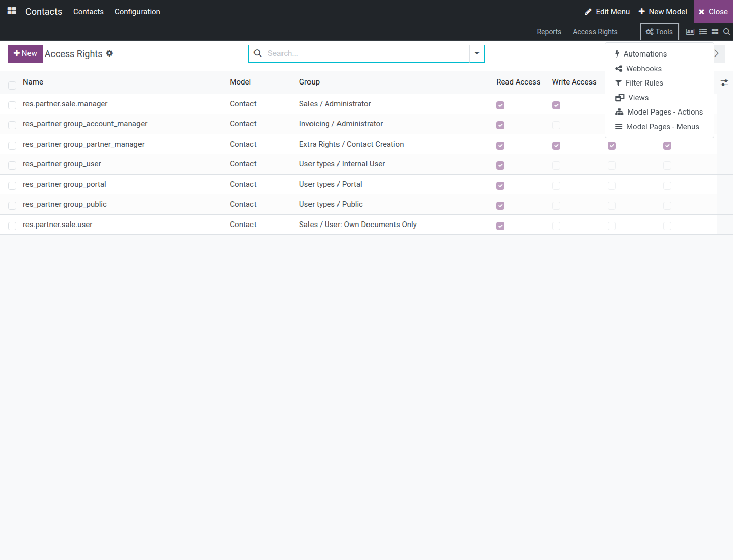Sort by the Model column header
This screenshot has width=733, height=560.
tap(240, 82)
